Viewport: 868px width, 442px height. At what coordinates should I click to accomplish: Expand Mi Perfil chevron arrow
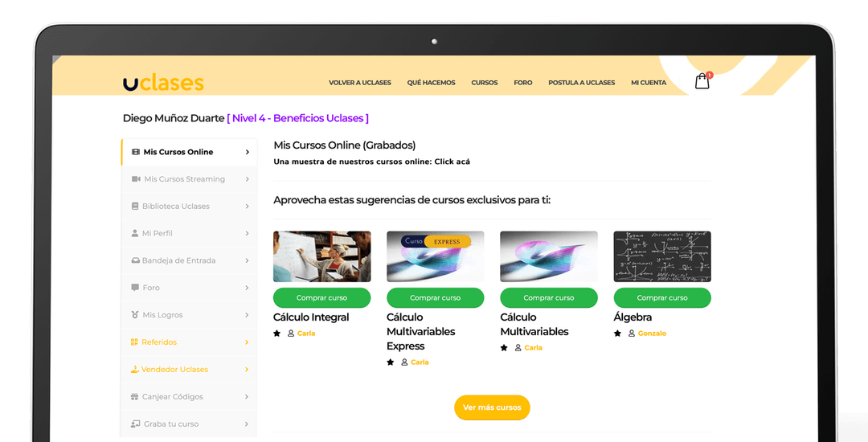click(247, 233)
